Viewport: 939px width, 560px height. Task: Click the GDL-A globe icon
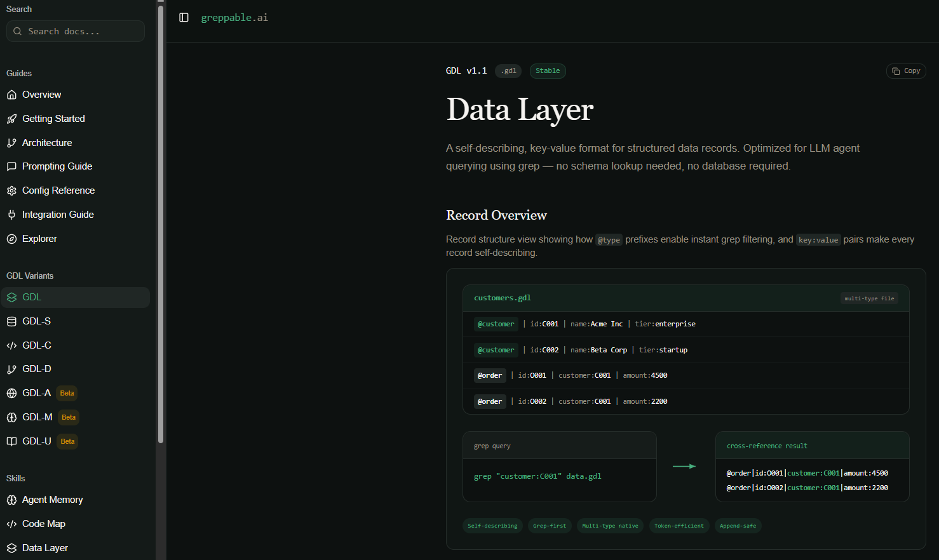(11, 393)
